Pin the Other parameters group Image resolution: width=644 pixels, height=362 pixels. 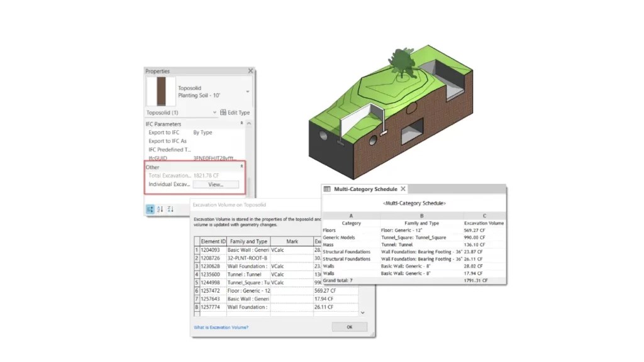tap(241, 165)
